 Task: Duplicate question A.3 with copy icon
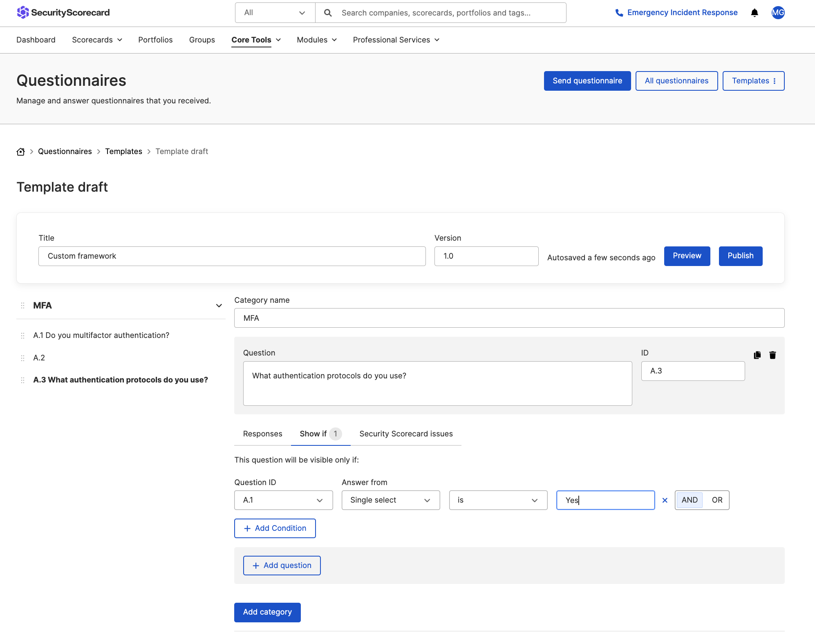757,355
